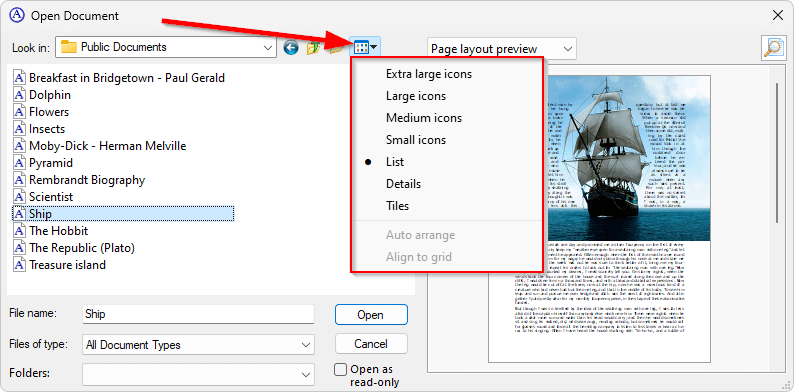The height and width of the screenshot is (392, 794).
Task: Click the Open Document app icon
Action: (x=18, y=15)
